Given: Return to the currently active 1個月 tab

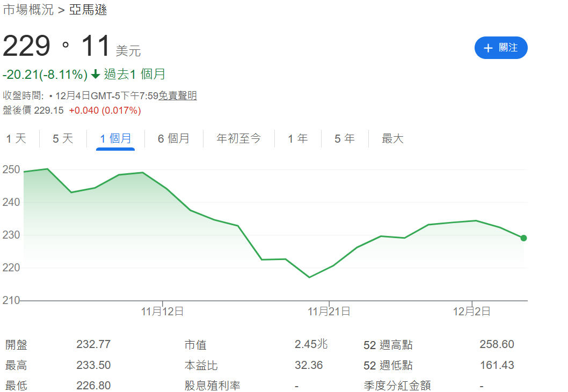Looking at the screenshot, I should (x=114, y=138).
